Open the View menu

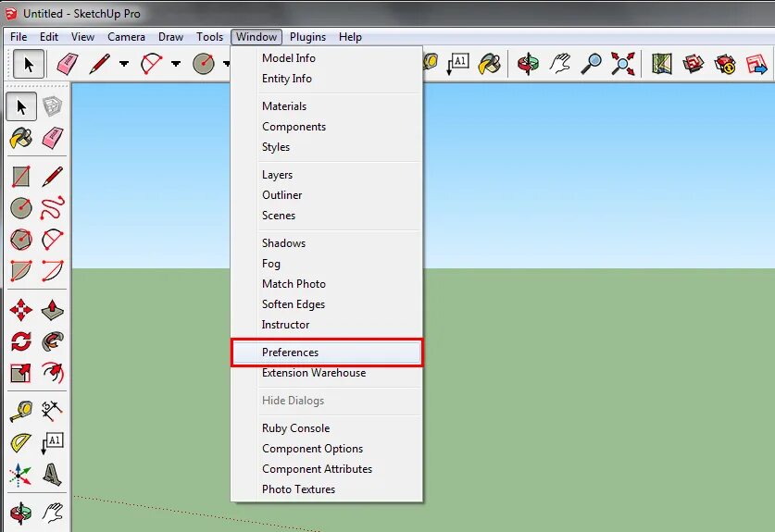pyautogui.click(x=82, y=37)
